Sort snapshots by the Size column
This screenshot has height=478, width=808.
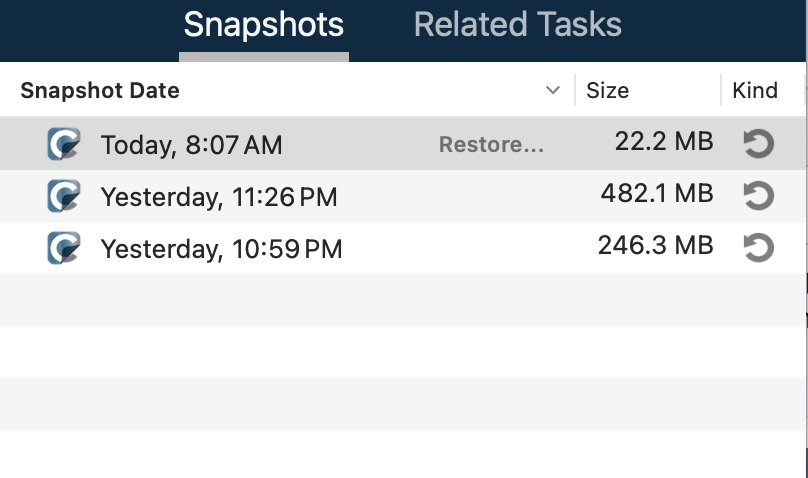pos(608,91)
